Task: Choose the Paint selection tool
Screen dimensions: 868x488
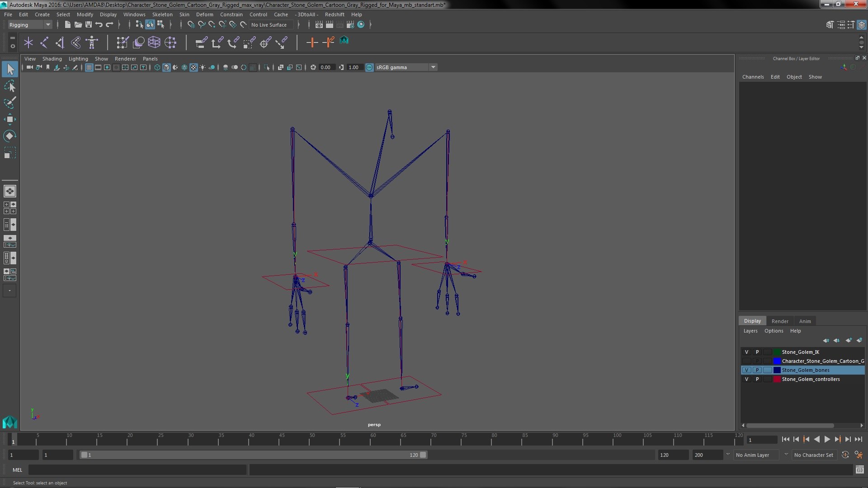Action: point(10,103)
